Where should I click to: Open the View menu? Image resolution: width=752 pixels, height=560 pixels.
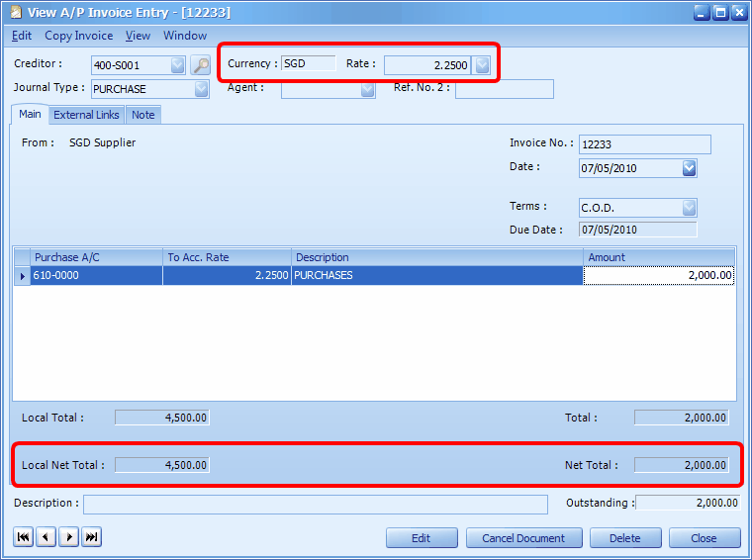coord(138,36)
